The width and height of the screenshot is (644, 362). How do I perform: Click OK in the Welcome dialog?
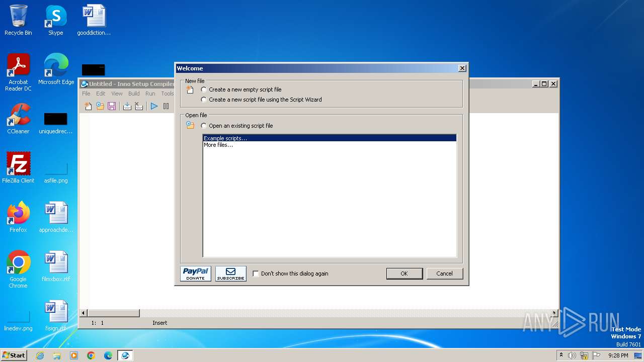click(404, 274)
